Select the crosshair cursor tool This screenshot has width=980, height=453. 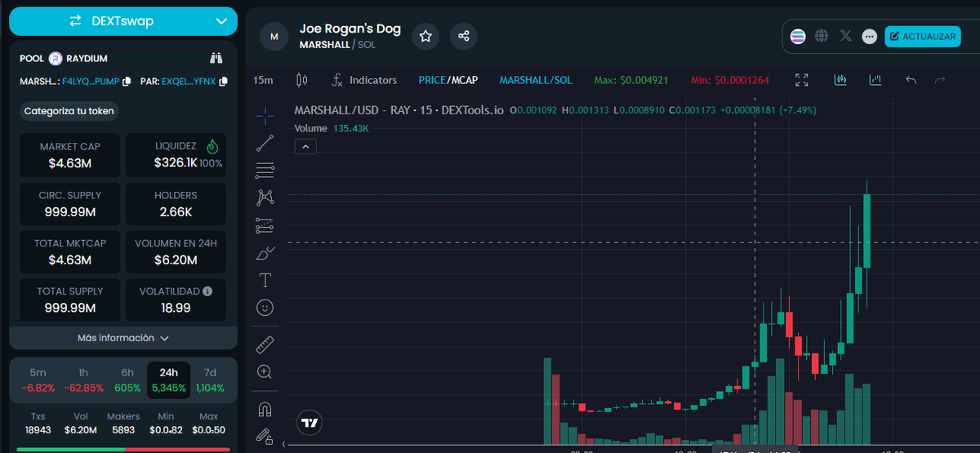[265, 116]
